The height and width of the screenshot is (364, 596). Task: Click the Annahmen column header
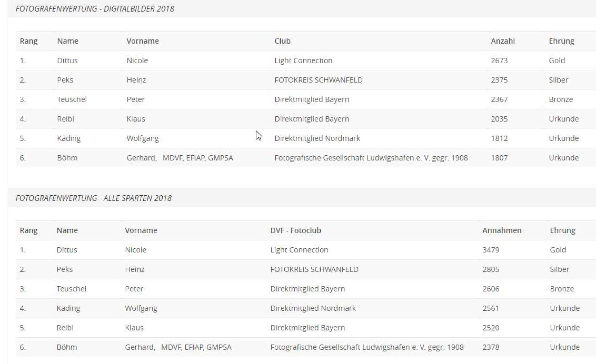[502, 230]
